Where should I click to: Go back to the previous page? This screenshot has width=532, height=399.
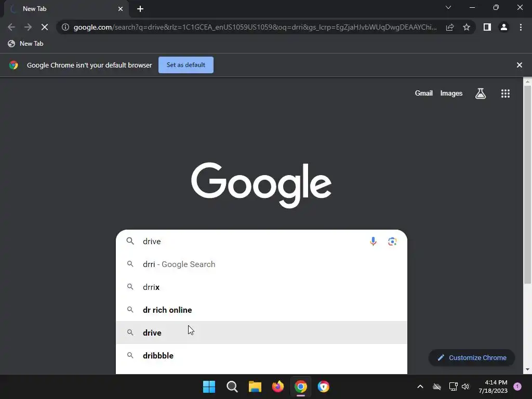[x=11, y=27]
